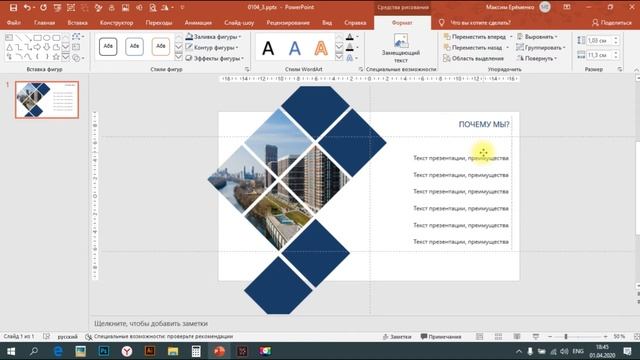The width and height of the screenshot is (640, 360).
Task: Click the 50% zoom level
Action: point(619,336)
